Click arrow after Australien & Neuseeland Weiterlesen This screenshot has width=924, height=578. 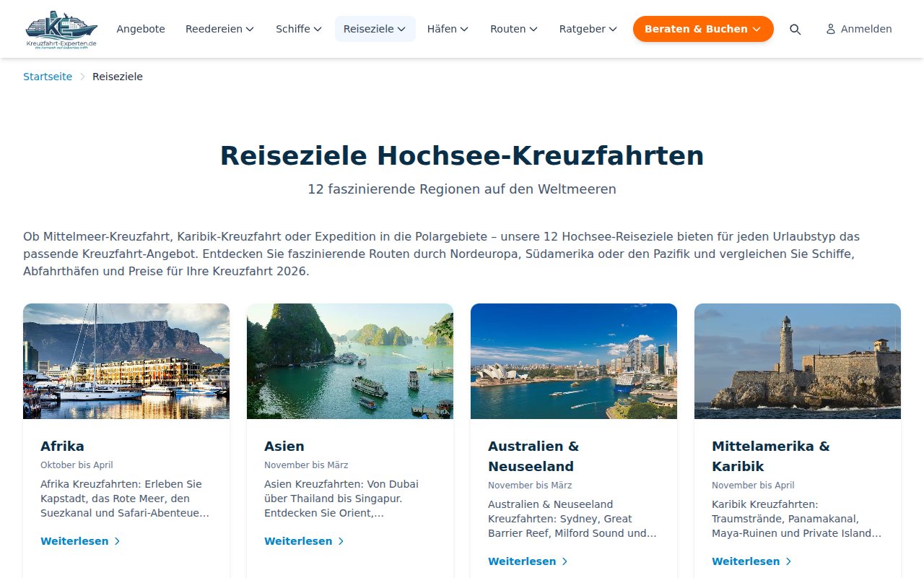tap(565, 561)
